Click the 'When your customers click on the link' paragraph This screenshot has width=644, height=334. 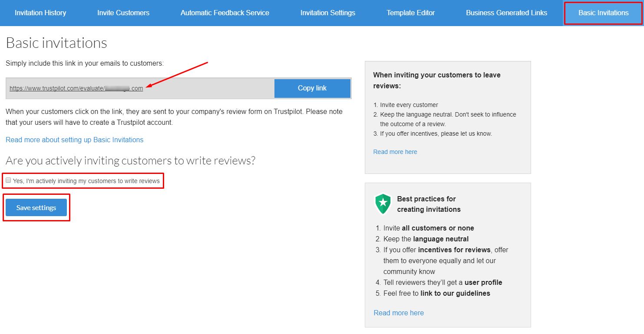[174, 117]
